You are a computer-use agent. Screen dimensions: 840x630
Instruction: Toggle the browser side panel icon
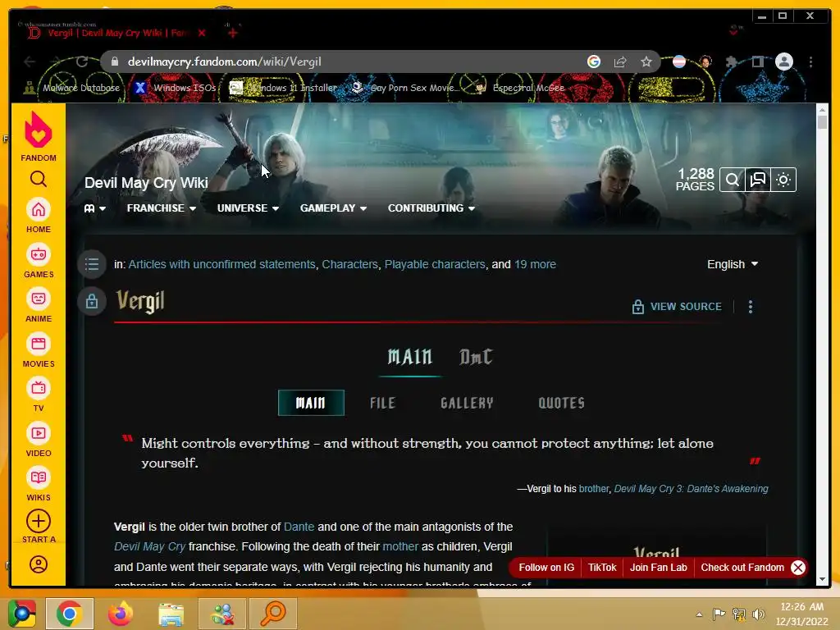757,62
